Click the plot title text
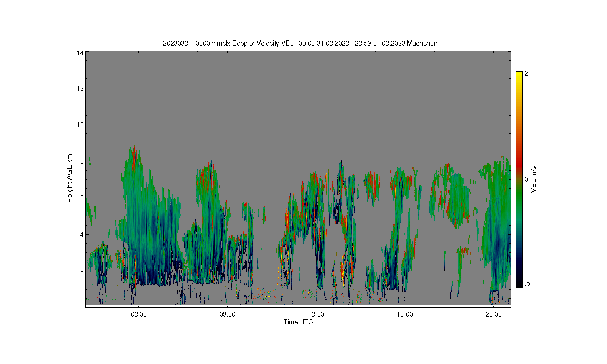The height and width of the screenshot is (364, 607). pyautogui.click(x=300, y=43)
